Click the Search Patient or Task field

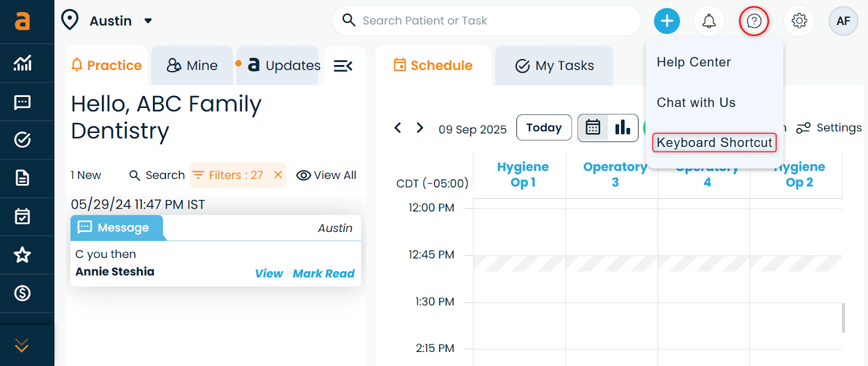click(486, 21)
